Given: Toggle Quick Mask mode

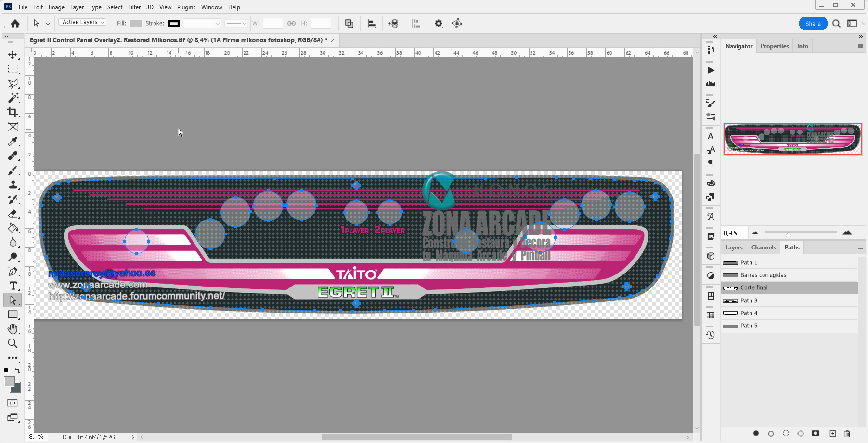Looking at the screenshot, I should (x=13, y=403).
